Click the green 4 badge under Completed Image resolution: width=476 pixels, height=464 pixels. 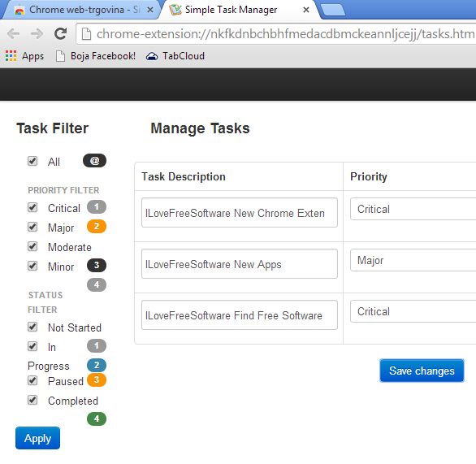pos(97,419)
